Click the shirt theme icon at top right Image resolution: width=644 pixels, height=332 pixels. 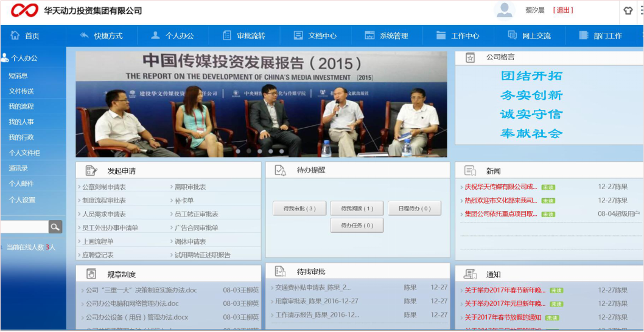(628, 10)
